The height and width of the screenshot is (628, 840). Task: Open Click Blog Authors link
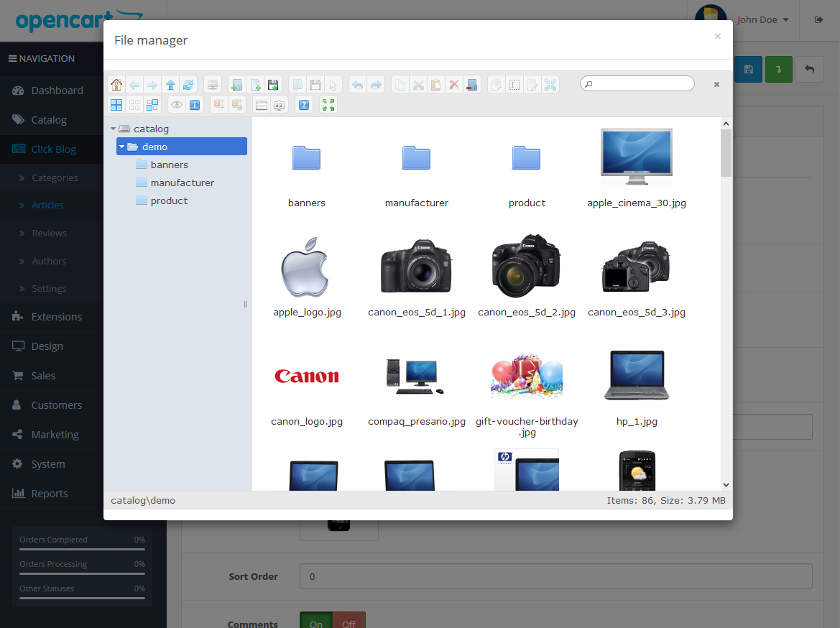coord(49,261)
